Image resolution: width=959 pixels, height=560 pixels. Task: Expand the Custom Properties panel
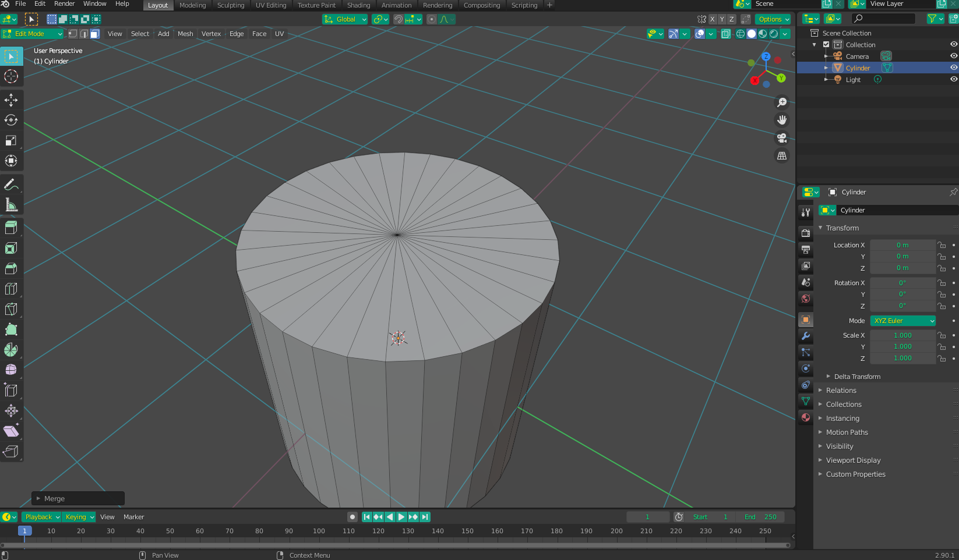tap(855, 474)
